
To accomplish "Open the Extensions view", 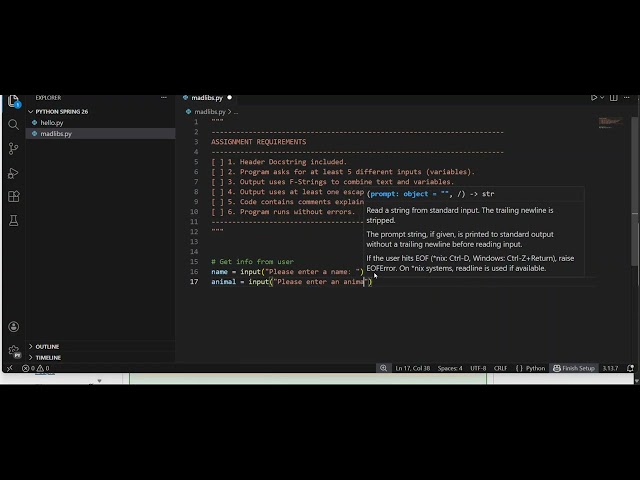I will click(13, 197).
